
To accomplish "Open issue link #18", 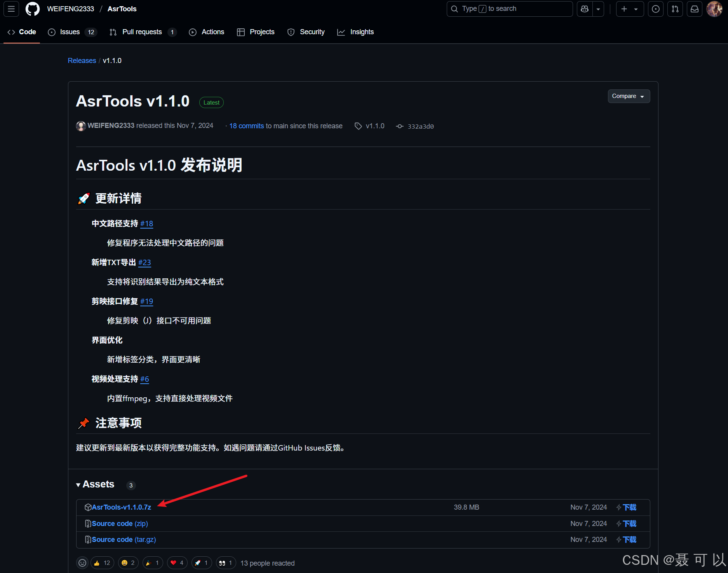I will [x=146, y=224].
